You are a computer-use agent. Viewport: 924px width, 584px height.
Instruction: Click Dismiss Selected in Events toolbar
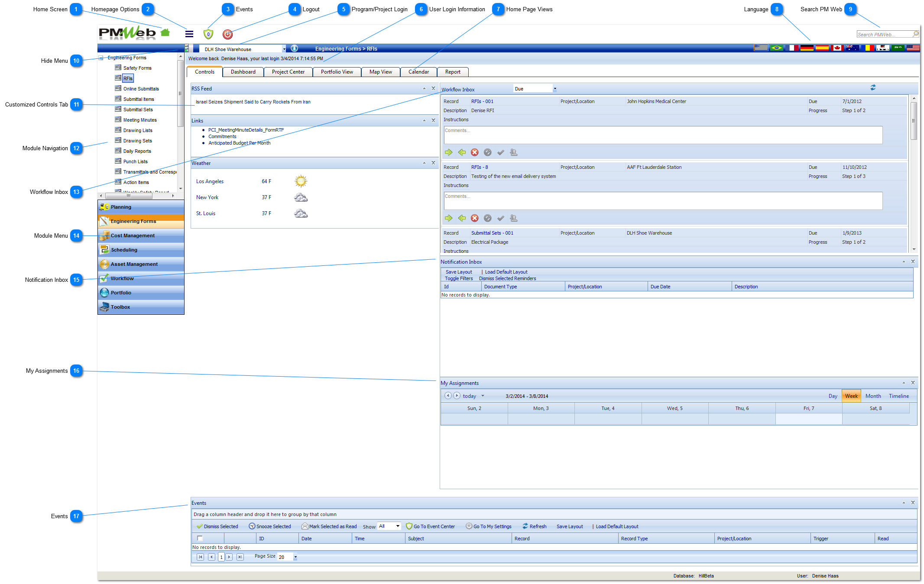(x=217, y=526)
